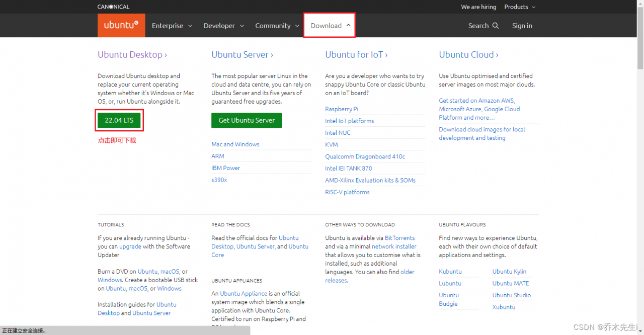
Task: Click the UBUNTU APPLIANCES heading
Action: coord(236,281)
